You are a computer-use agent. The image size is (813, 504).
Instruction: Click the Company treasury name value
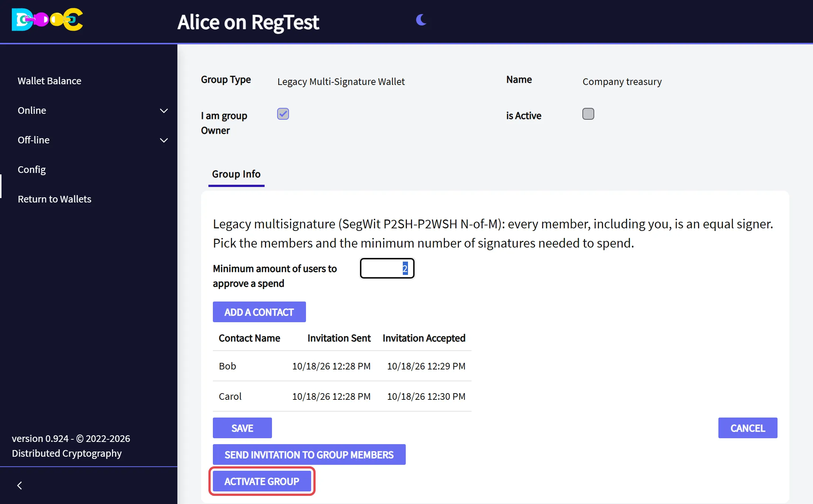pyautogui.click(x=622, y=82)
